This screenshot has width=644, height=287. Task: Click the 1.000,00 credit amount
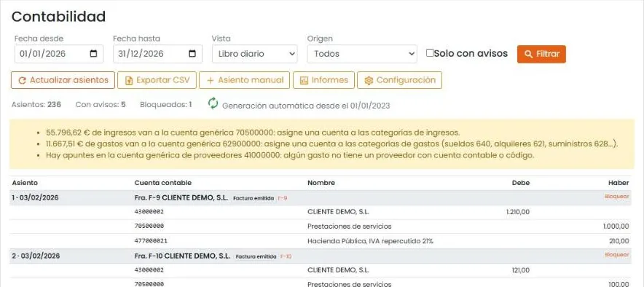click(616, 227)
